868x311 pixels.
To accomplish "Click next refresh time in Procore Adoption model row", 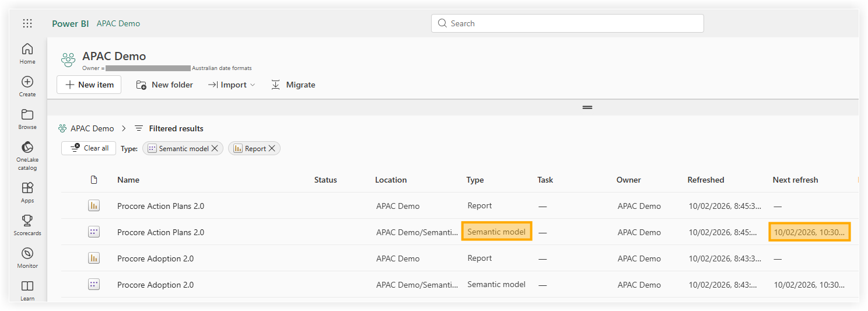I will tap(809, 285).
